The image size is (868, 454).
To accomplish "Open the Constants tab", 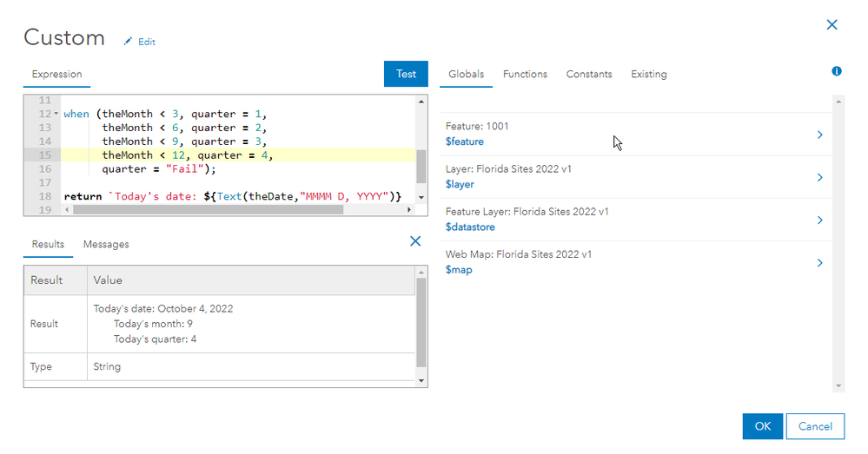I will 589,74.
